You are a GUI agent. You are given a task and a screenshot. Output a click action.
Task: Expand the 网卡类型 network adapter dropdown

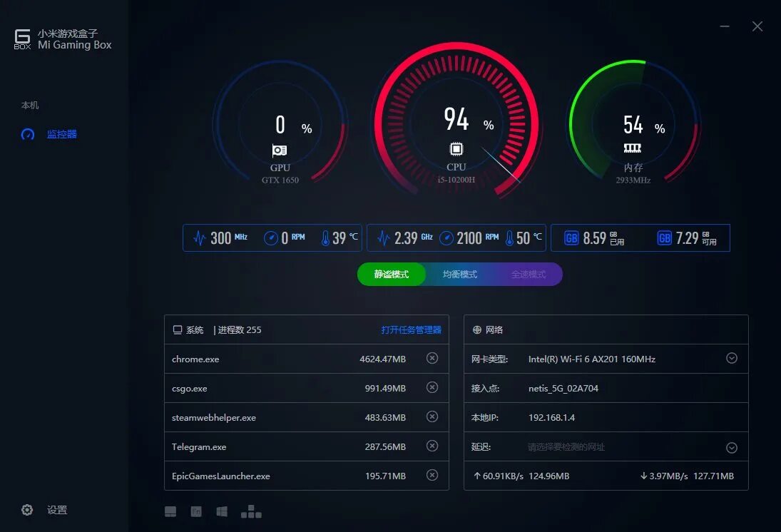(x=732, y=358)
